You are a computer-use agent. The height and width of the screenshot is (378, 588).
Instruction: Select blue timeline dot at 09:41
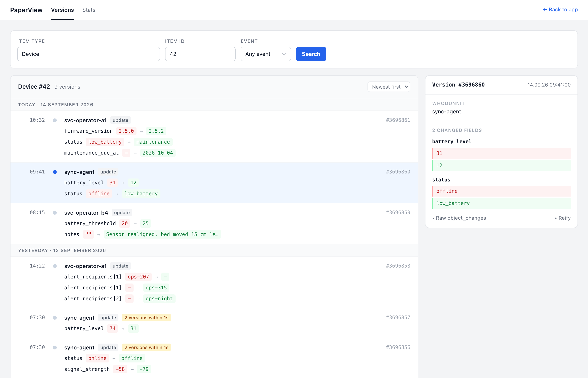pyautogui.click(x=55, y=172)
